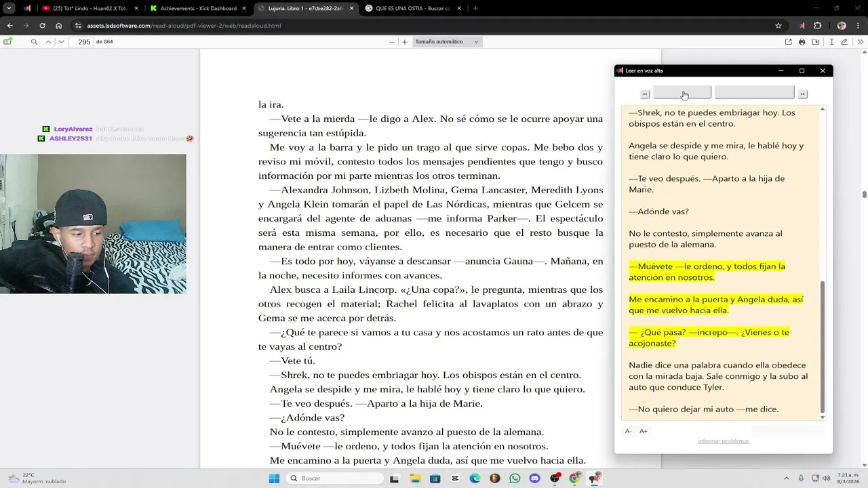Viewport: 868px width, 488px height.
Task: Skip backward in the read-aloud panel
Action: point(645,94)
